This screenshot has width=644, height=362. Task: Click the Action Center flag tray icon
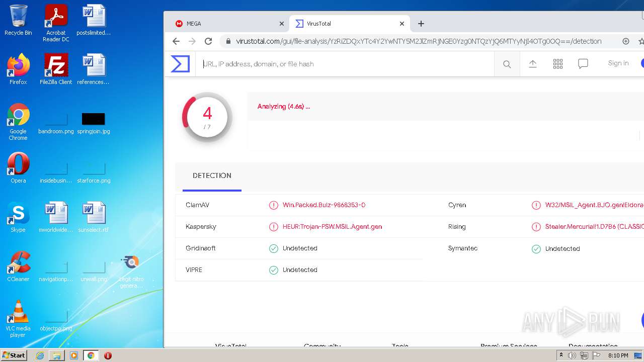(x=596, y=355)
